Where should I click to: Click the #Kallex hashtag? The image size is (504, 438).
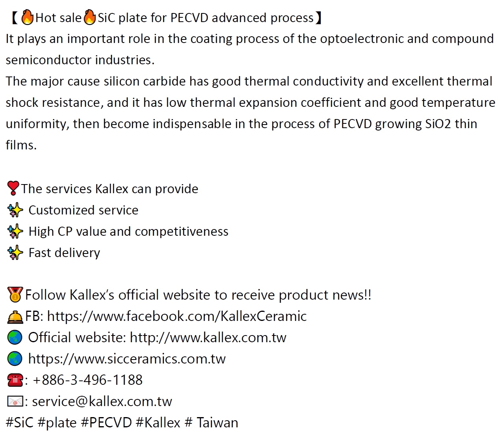[158, 423]
